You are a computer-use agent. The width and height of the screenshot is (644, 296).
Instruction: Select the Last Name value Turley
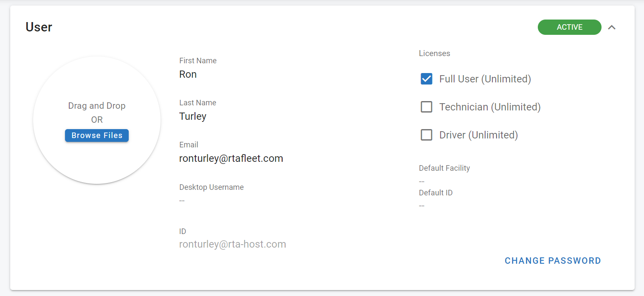pos(192,116)
